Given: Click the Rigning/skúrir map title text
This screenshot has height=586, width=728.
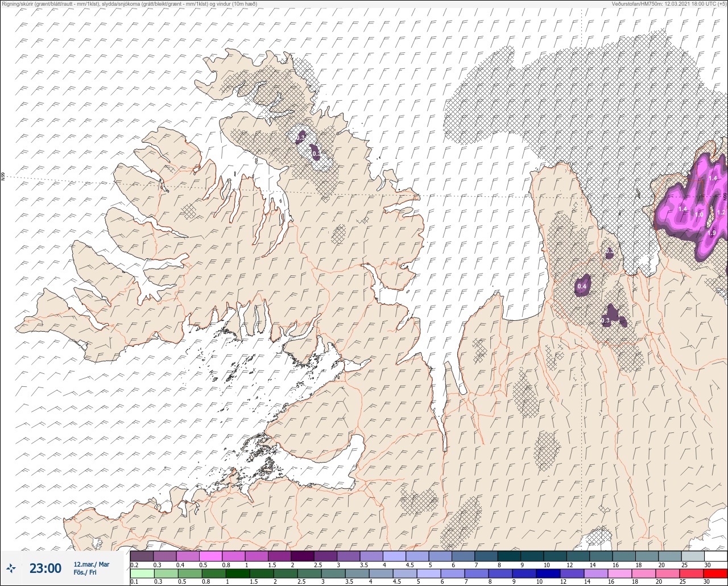Looking at the screenshot, I should [129, 4].
